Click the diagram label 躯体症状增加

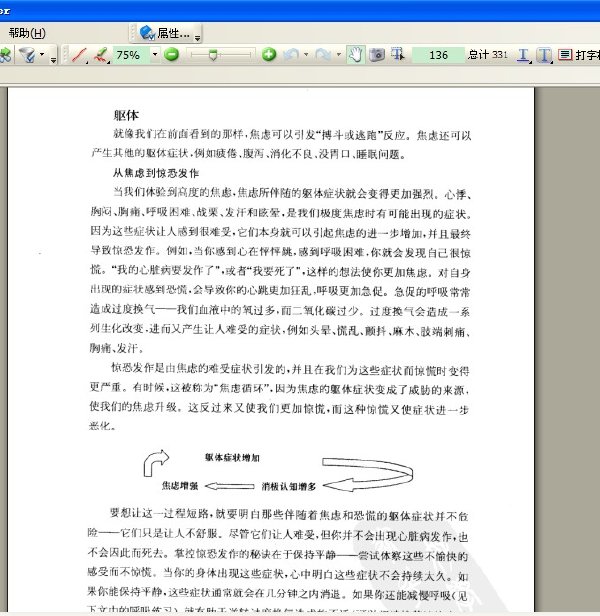(x=232, y=457)
